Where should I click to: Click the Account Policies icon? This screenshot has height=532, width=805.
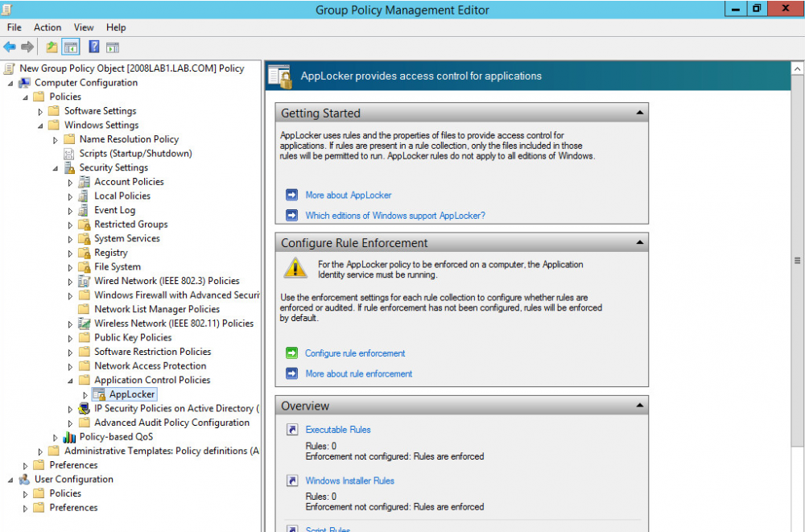pos(85,182)
